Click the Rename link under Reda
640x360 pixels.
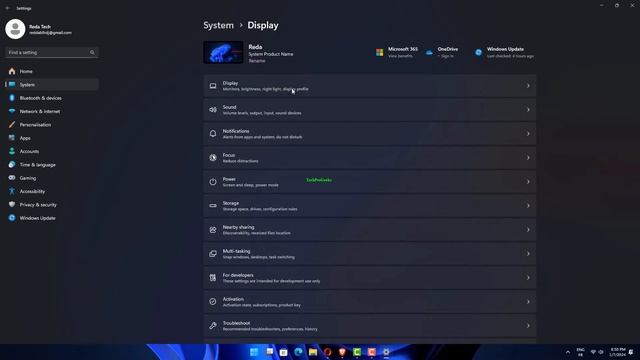tap(257, 61)
